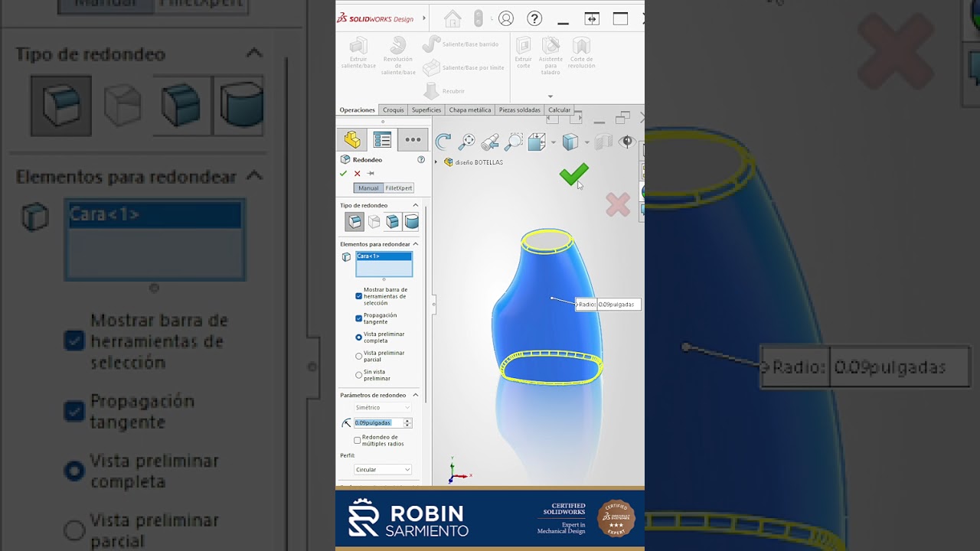This screenshot has width=980, height=551.
Task: Switch to the Croquis tab
Action: click(x=393, y=110)
